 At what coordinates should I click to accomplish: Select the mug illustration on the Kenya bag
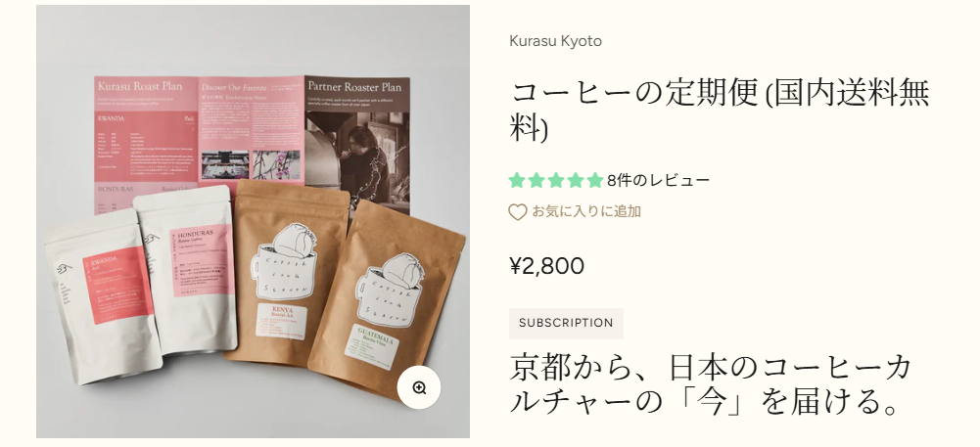pyautogui.click(x=284, y=261)
